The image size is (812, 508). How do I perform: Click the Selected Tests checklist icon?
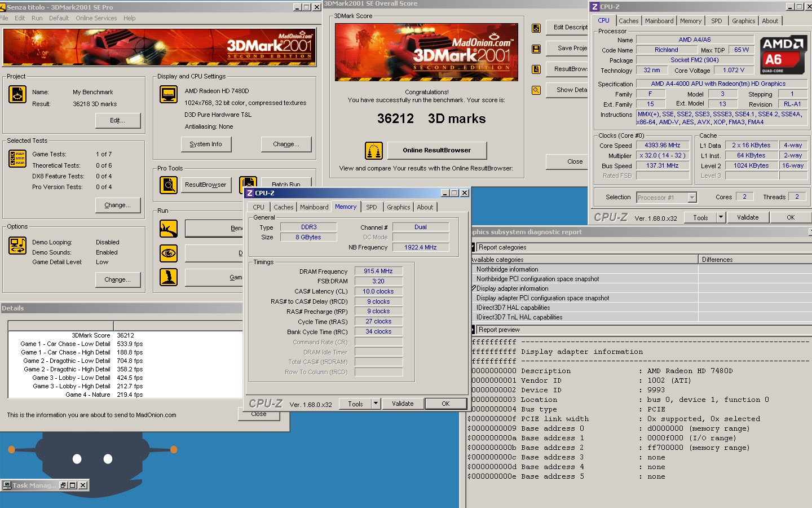17,159
